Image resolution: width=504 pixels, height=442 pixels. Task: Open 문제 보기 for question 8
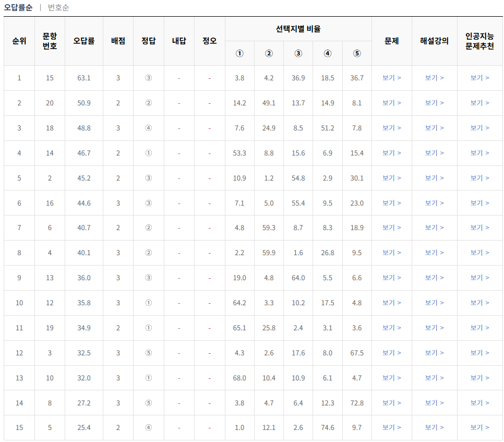coord(391,403)
